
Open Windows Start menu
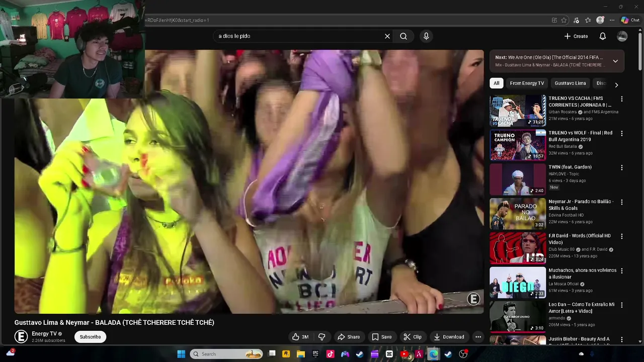point(181,354)
